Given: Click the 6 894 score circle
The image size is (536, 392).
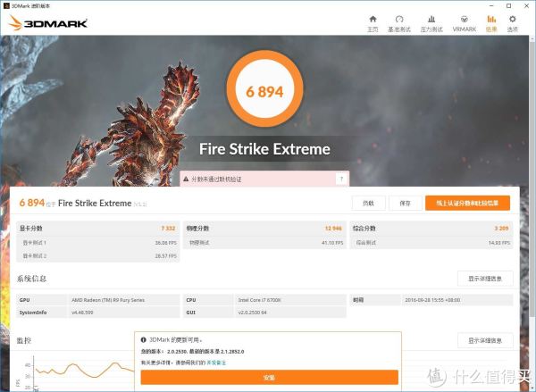Looking at the screenshot, I should pos(264,89).
